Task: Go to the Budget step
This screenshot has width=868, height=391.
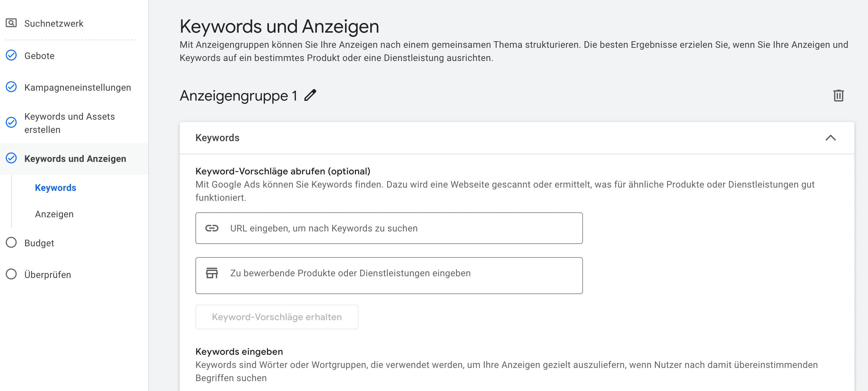Action: [x=39, y=243]
